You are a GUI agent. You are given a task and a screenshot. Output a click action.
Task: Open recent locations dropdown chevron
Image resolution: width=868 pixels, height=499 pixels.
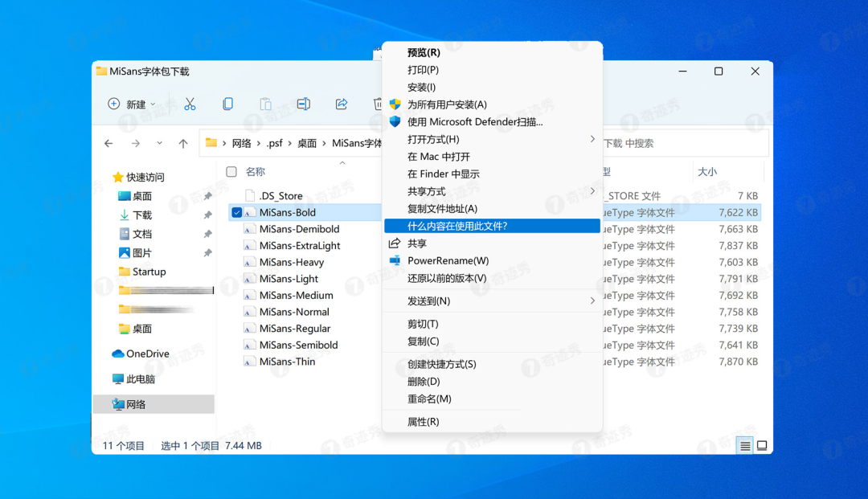click(x=159, y=143)
